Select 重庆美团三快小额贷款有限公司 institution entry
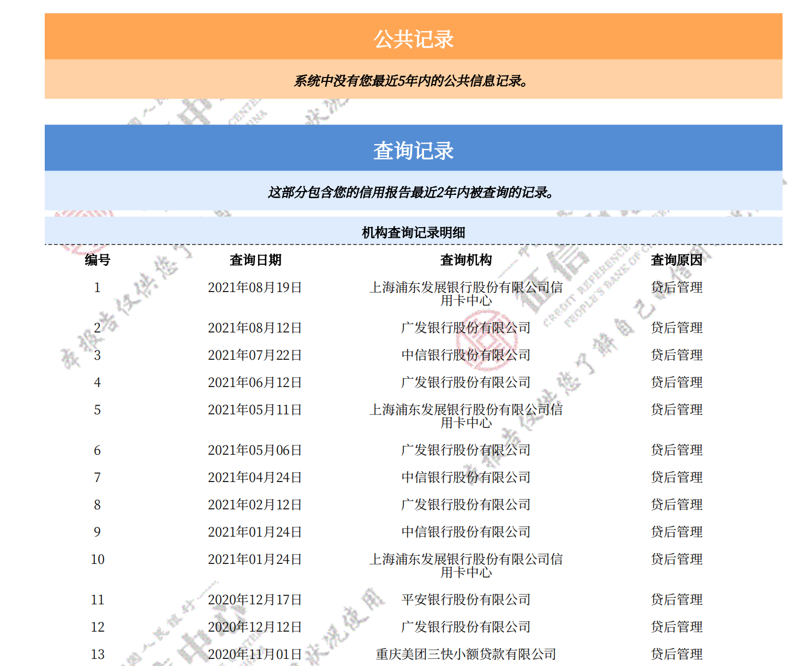Viewport: 812px width, 666px height. tap(465, 654)
